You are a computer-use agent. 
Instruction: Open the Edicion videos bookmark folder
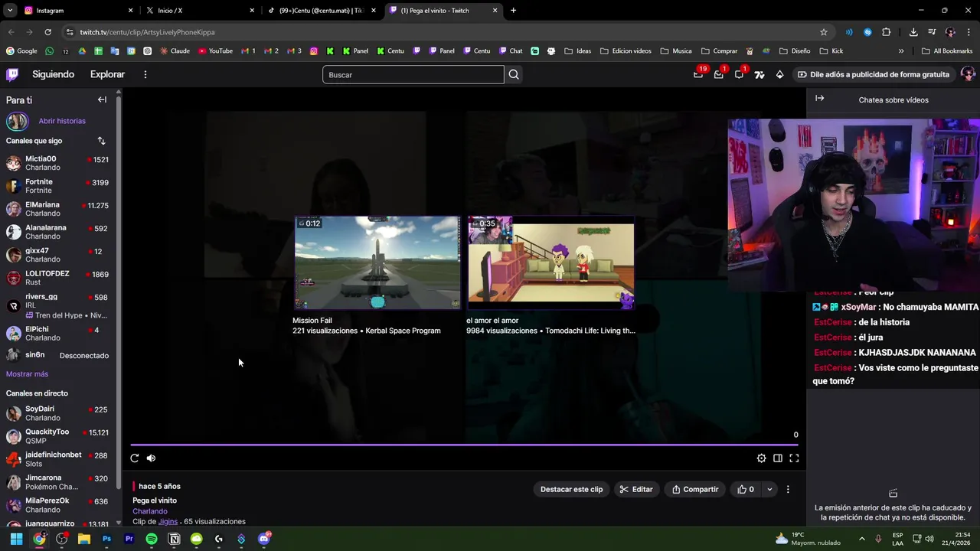click(x=626, y=51)
